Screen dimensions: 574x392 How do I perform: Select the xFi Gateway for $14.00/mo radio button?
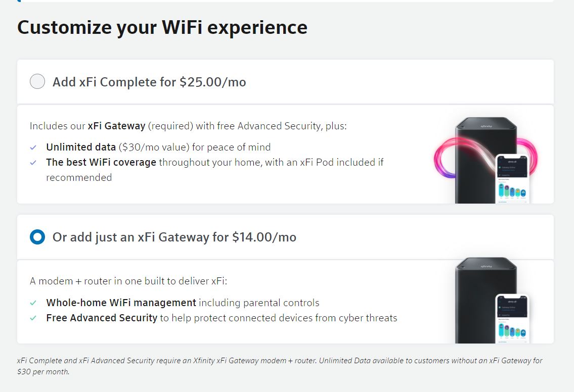pos(37,237)
